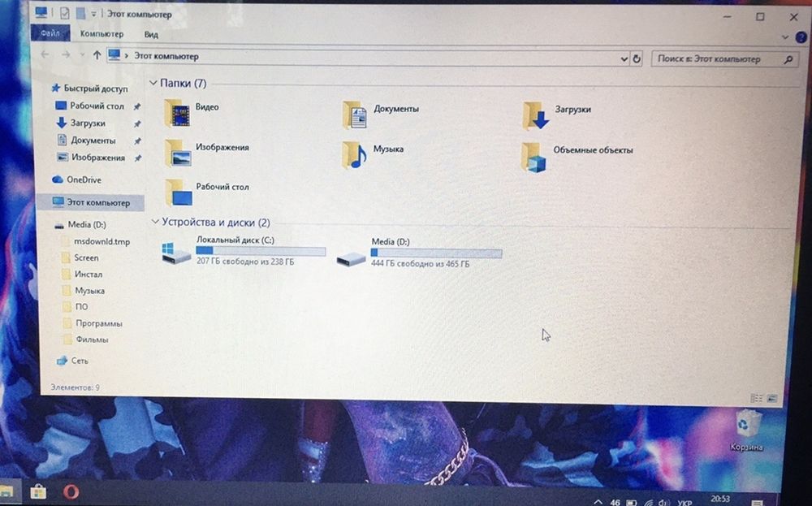The width and height of the screenshot is (812, 506).
Task: Open File Explorer taskbar icon
Action: (x=5, y=491)
